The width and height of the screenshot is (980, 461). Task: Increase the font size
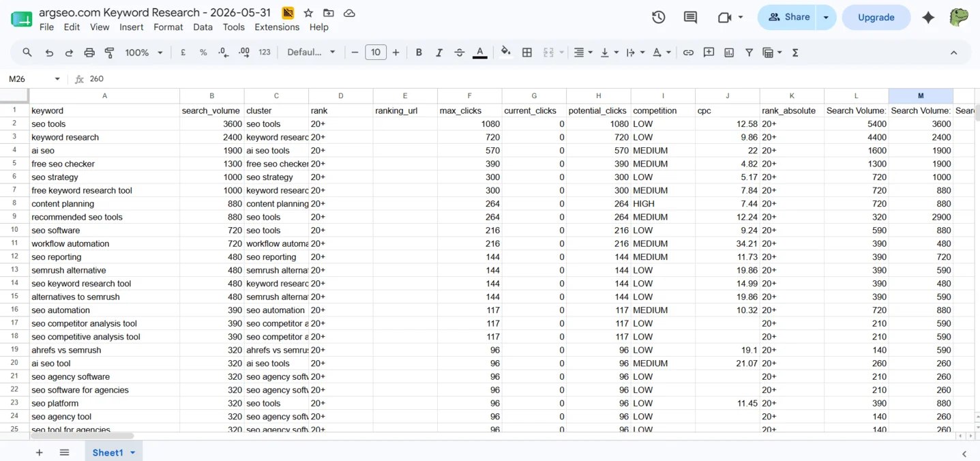click(x=396, y=53)
